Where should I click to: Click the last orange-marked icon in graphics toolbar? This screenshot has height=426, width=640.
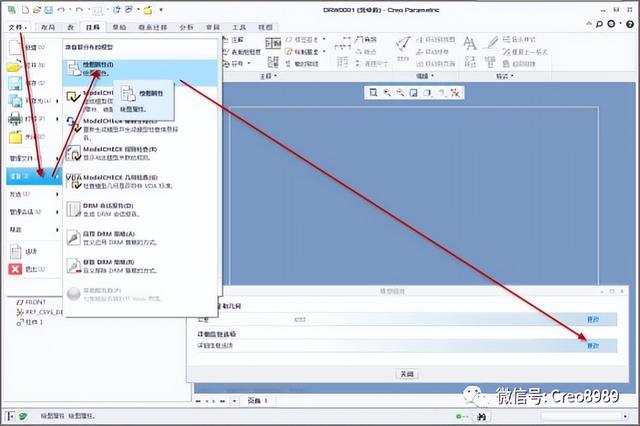click(455, 93)
